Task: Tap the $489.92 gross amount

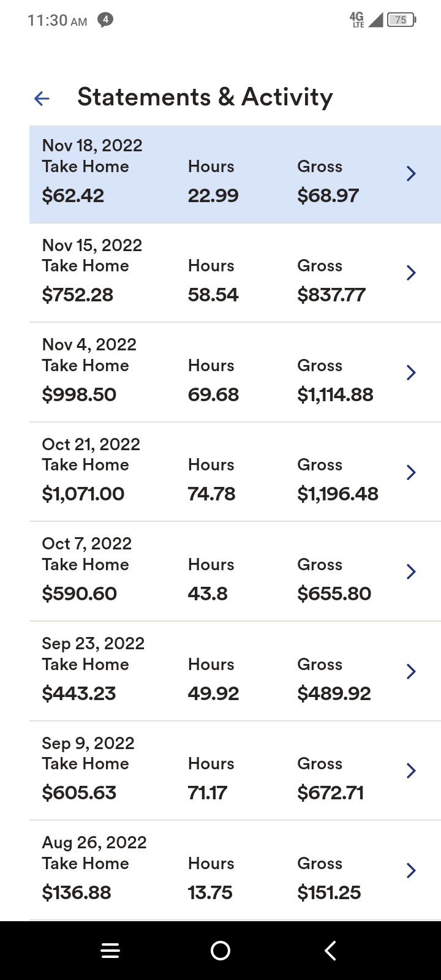Action: (334, 694)
